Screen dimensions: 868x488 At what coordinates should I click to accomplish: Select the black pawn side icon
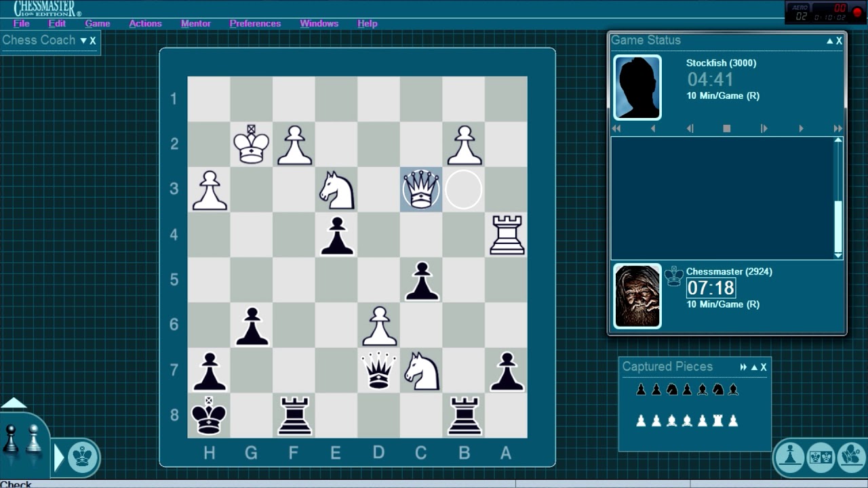coord(11,439)
